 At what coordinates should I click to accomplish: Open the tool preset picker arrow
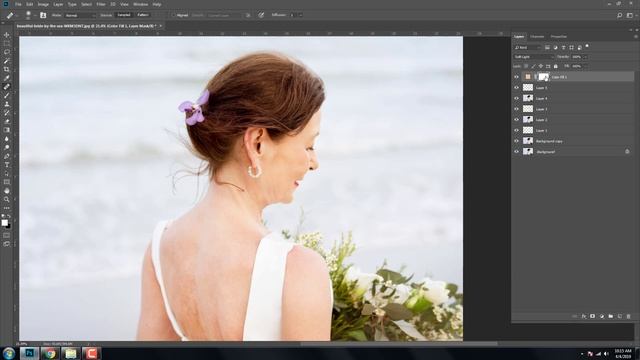pos(18,15)
